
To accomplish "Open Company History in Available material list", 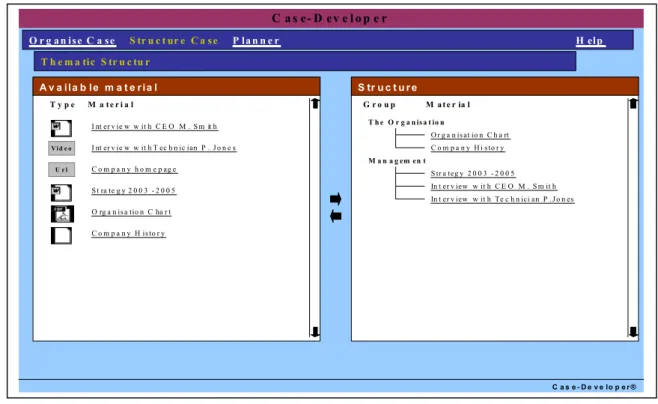I will [x=128, y=233].
